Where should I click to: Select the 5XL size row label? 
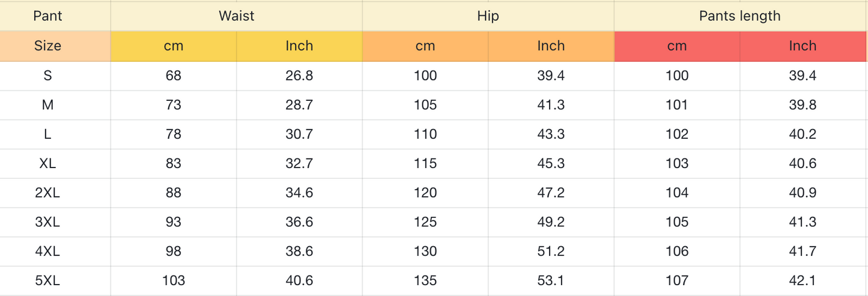[47, 280]
